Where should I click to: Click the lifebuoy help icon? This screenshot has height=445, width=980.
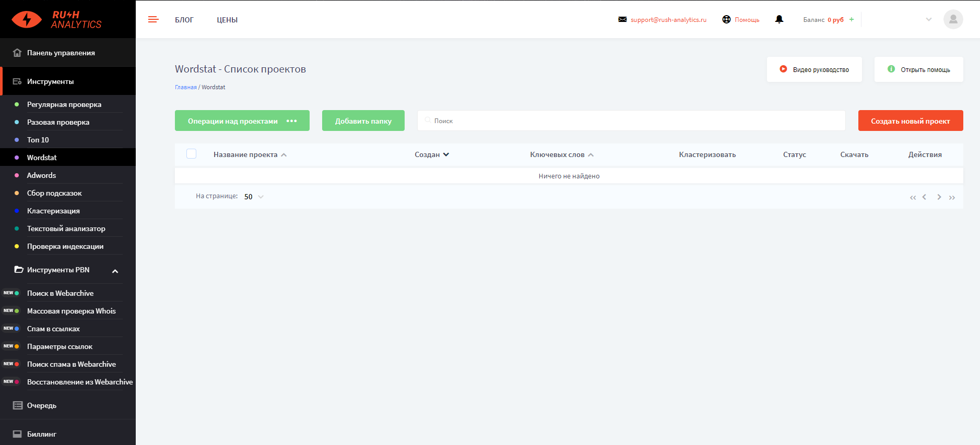(726, 19)
